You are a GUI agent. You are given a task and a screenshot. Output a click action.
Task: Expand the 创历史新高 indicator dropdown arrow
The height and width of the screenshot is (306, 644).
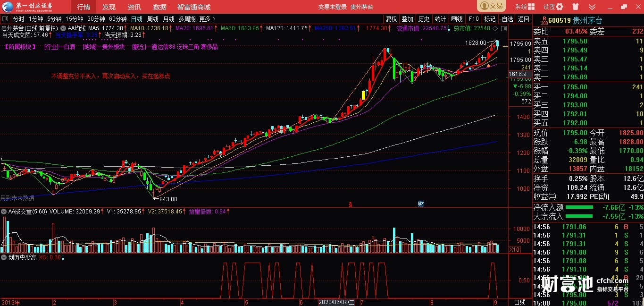(x=4, y=257)
